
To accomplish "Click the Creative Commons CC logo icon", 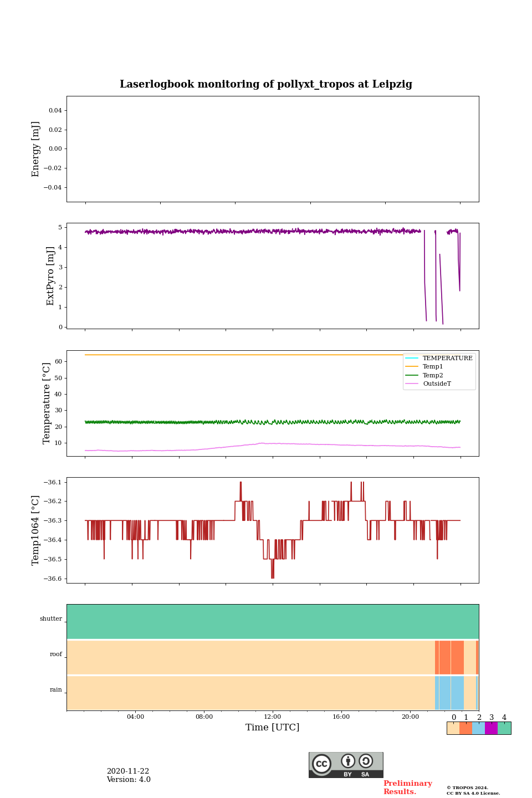I will point(321,764).
